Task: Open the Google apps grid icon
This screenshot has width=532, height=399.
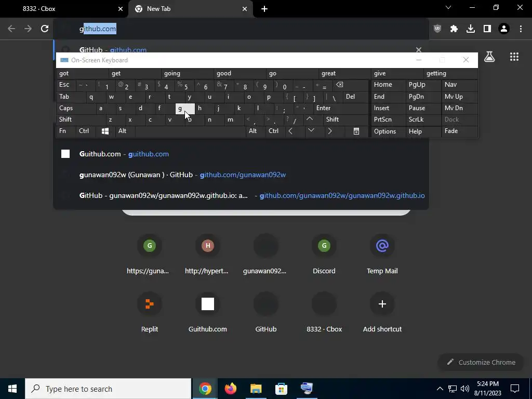Action: [514, 57]
